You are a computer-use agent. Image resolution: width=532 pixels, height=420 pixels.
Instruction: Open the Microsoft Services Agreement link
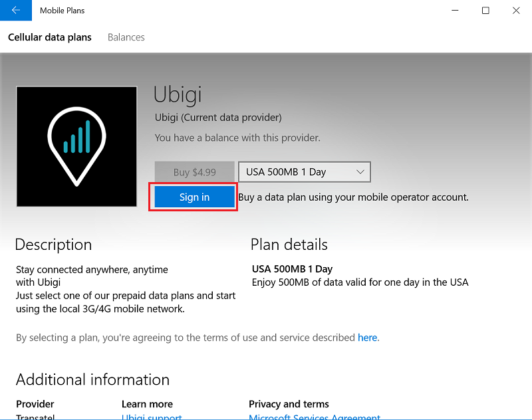tap(315, 417)
